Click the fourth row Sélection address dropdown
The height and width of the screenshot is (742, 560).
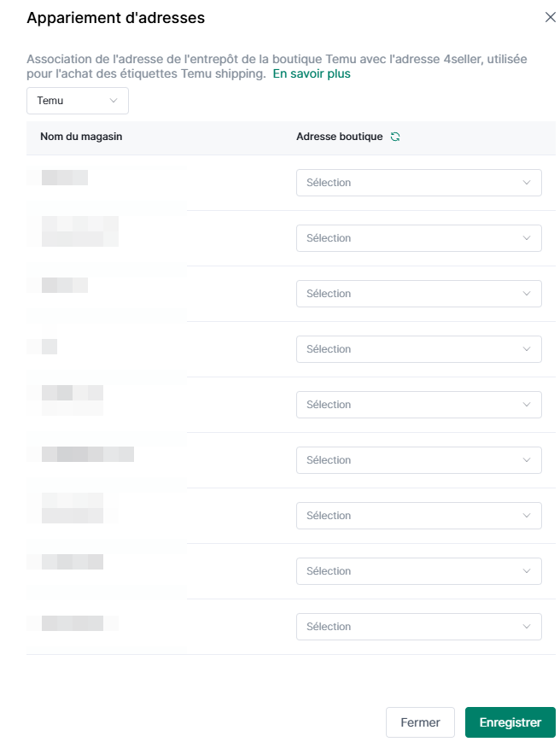pyautogui.click(x=418, y=349)
